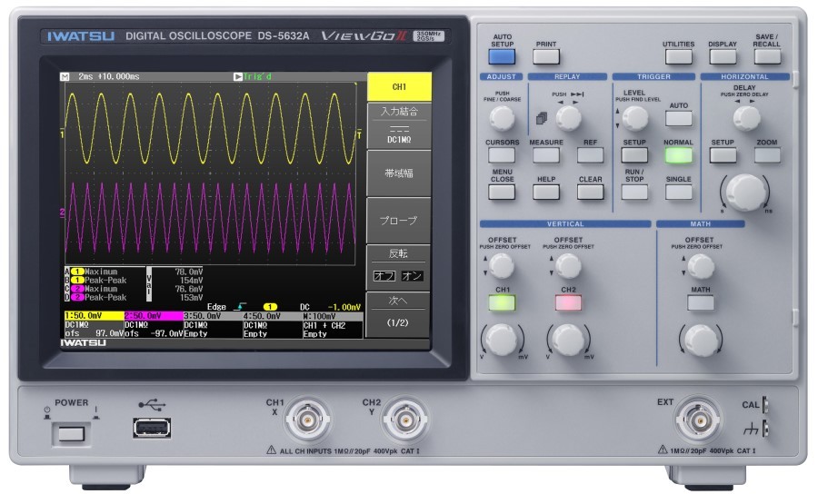Image resolution: width=818 pixels, height=504 pixels.
Task: Toggle the NORMAL trigger mode button
Action: point(678,155)
